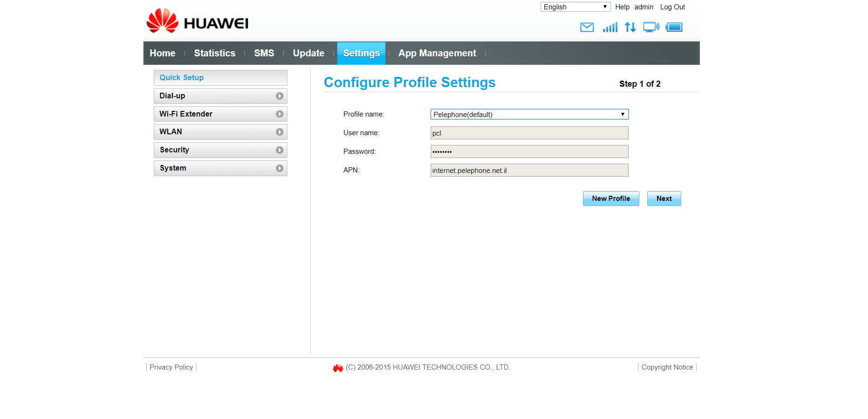This screenshot has width=868, height=419.
Task: Click the data traffic arrows icon
Action: click(x=630, y=27)
